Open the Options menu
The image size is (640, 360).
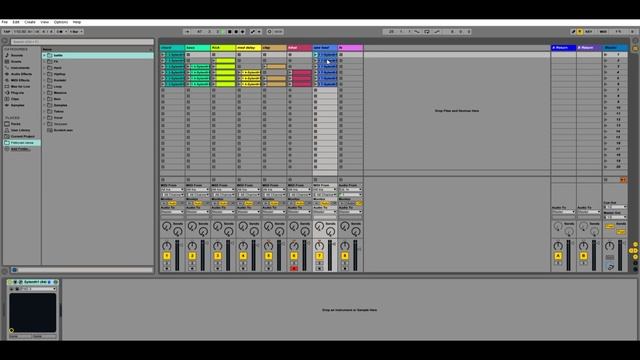(61, 22)
